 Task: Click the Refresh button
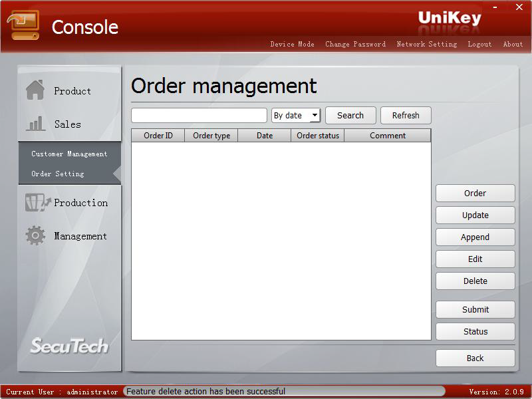[x=406, y=115]
